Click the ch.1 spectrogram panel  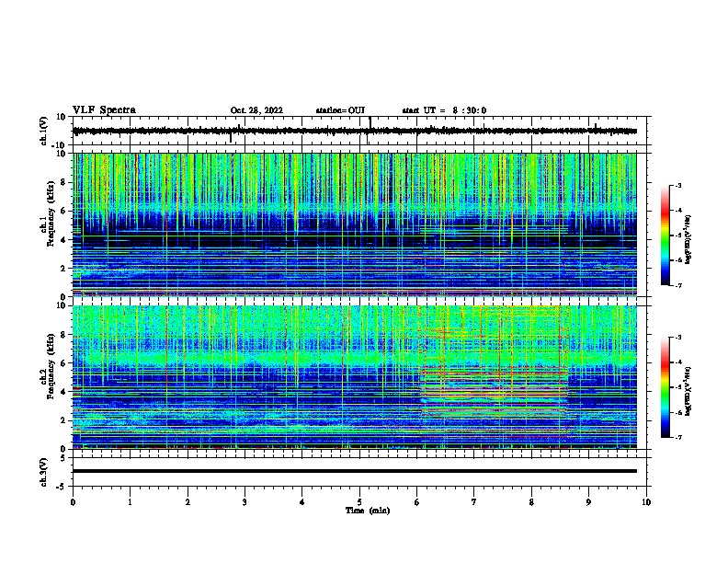pyautogui.click(x=355, y=224)
